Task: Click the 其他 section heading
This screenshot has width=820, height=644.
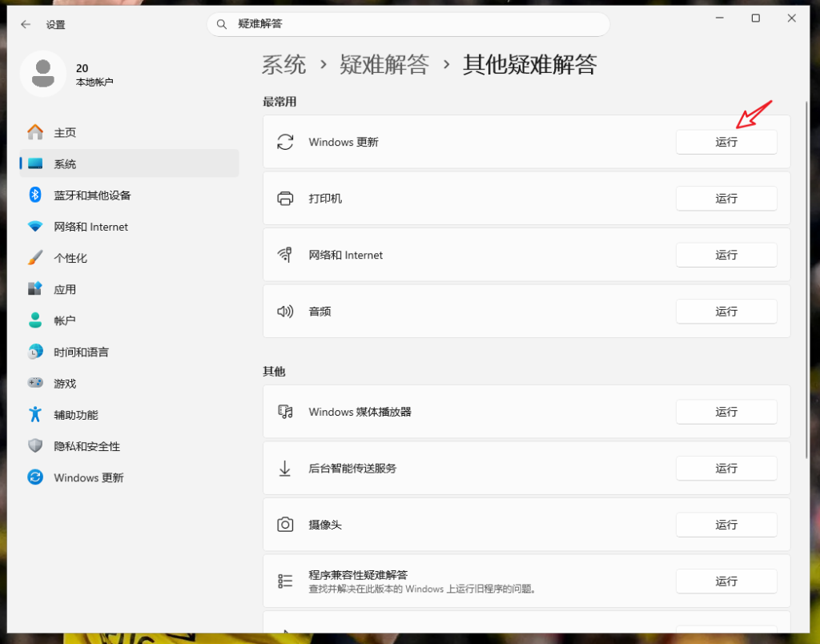Action: [274, 372]
